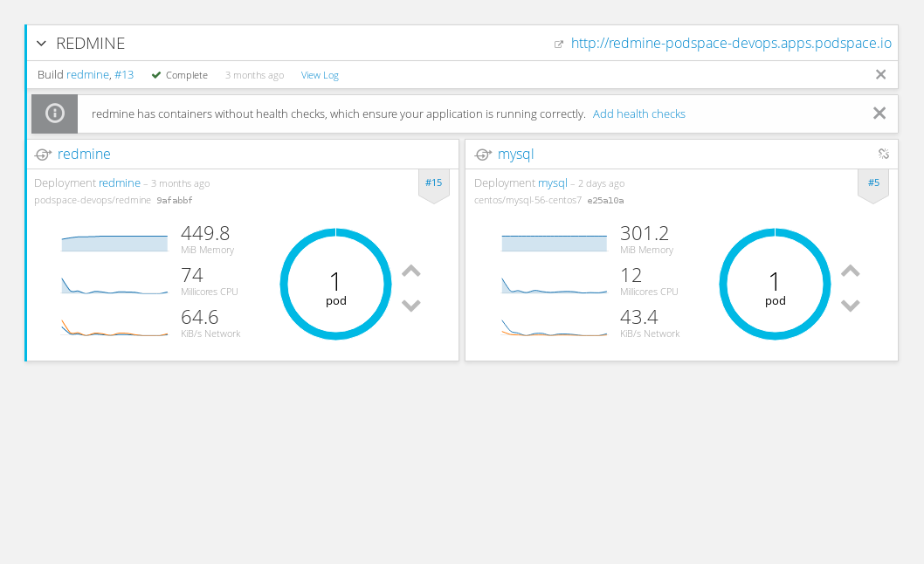Image resolution: width=924 pixels, height=564 pixels.
Task: Click the REDMINE group heading text
Action: point(91,44)
